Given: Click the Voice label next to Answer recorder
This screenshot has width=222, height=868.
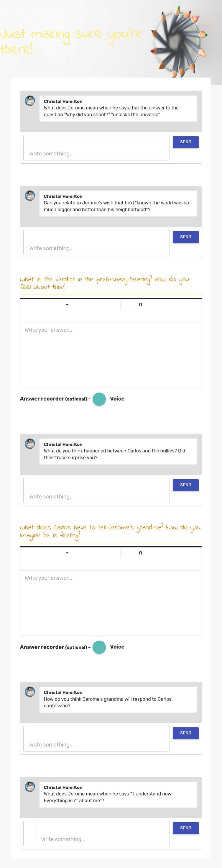Looking at the screenshot, I should (x=117, y=399).
